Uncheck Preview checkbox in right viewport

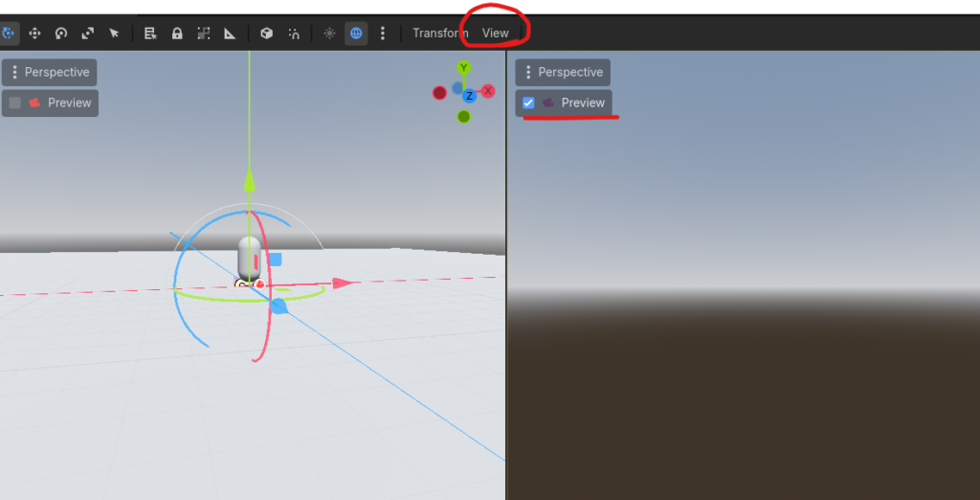click(528, 102)
